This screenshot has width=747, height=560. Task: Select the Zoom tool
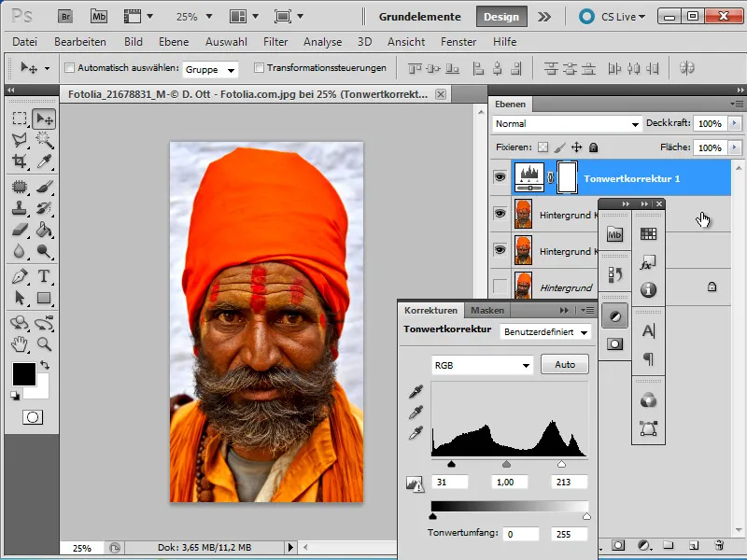click(x=44, y=343)
